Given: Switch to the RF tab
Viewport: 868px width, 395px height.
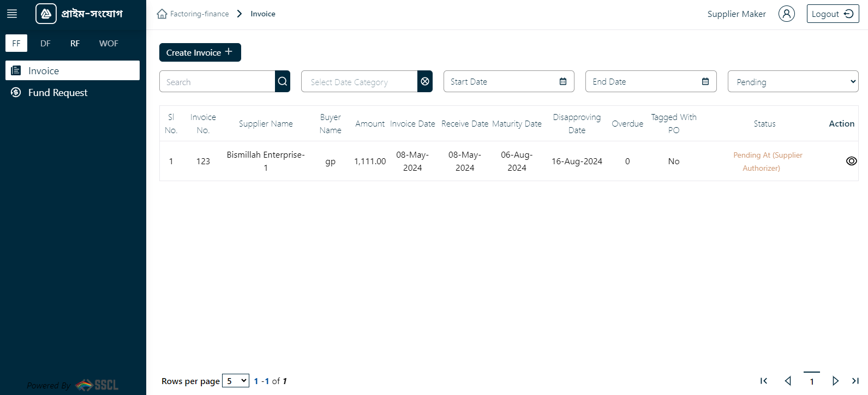Looking at the screenshot, I should click(x=75, y=43).
